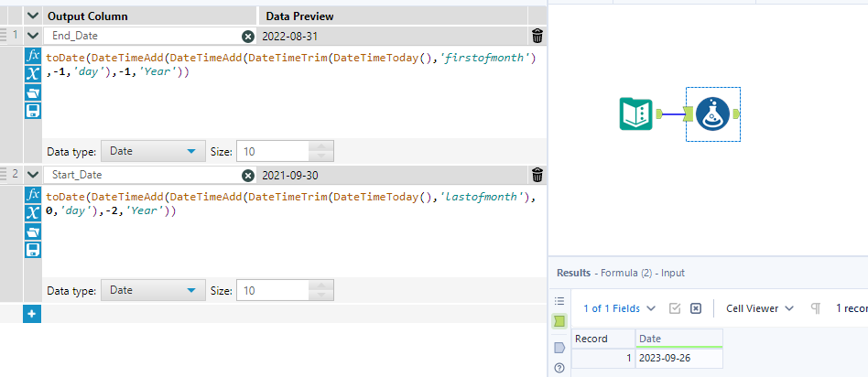Image resolution: width=868 pixels, height=377 pixels.
Task: Show the input anchor results
Action: click(559, 320)
